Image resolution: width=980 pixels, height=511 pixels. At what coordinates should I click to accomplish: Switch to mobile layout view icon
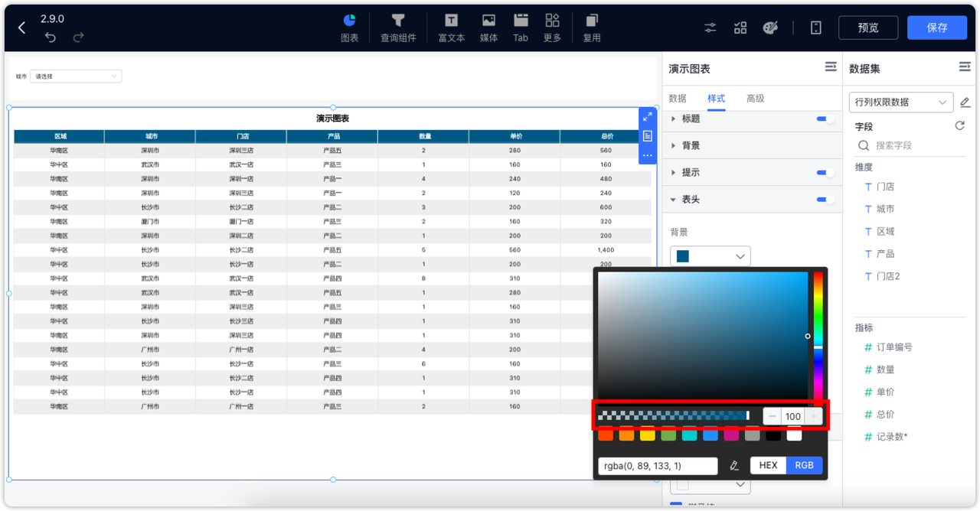815,28
